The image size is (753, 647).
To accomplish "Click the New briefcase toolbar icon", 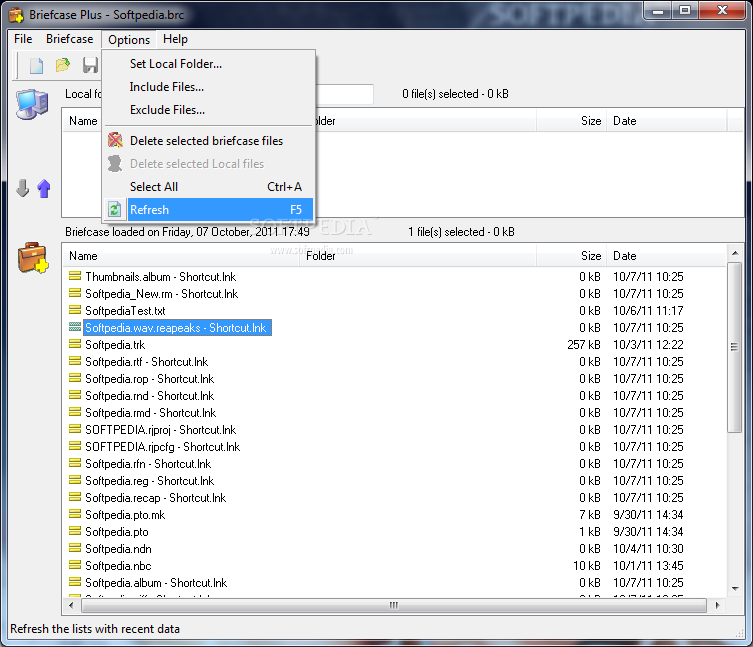I will click(x=36, y=65).
